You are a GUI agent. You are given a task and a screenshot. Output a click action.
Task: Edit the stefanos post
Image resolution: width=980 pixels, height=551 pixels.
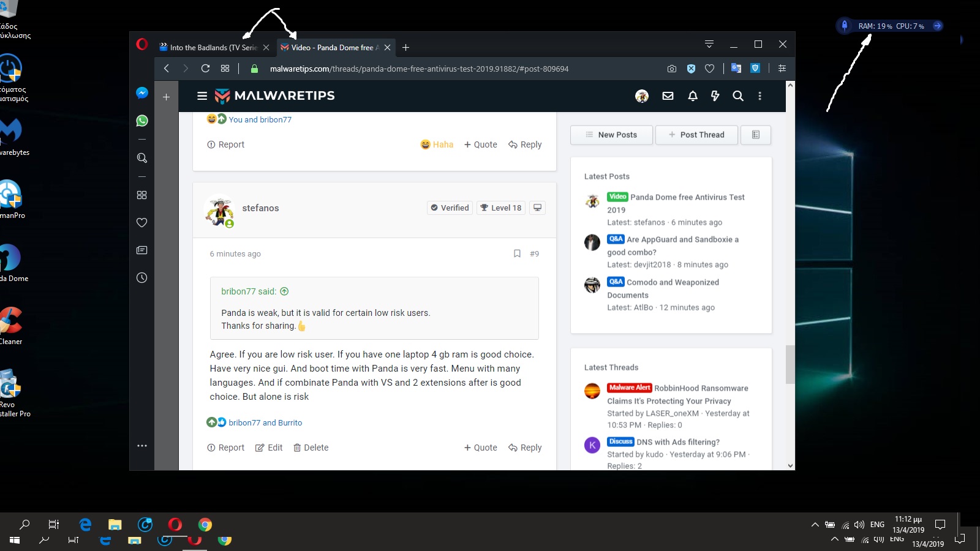(269, 448)
